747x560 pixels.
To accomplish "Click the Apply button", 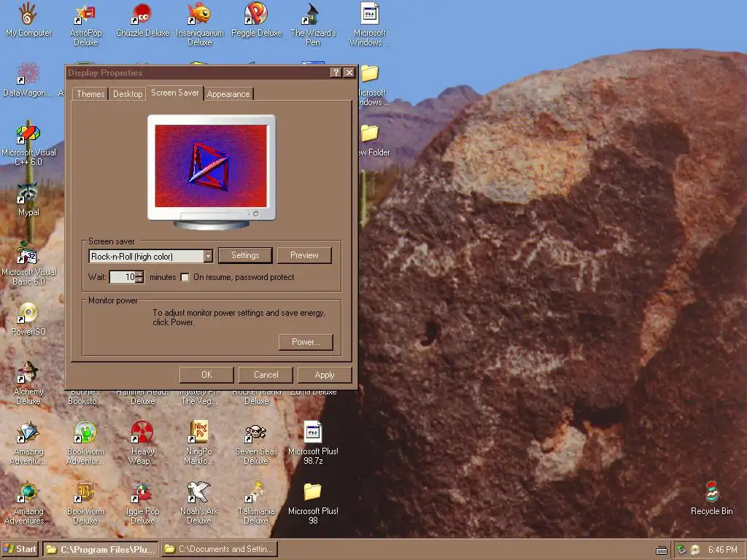I will click(325, 375).
